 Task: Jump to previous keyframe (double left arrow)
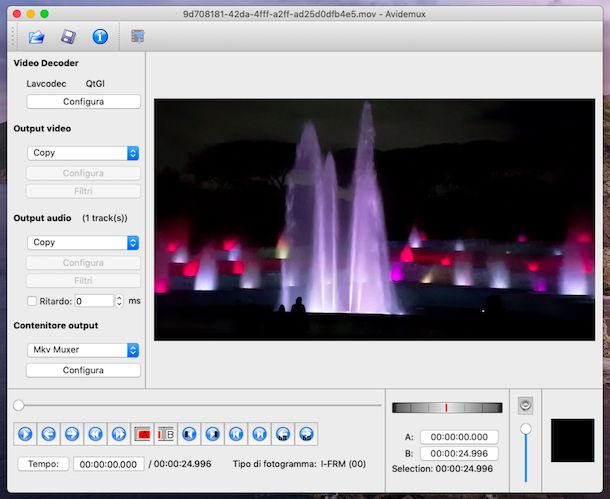95,434
